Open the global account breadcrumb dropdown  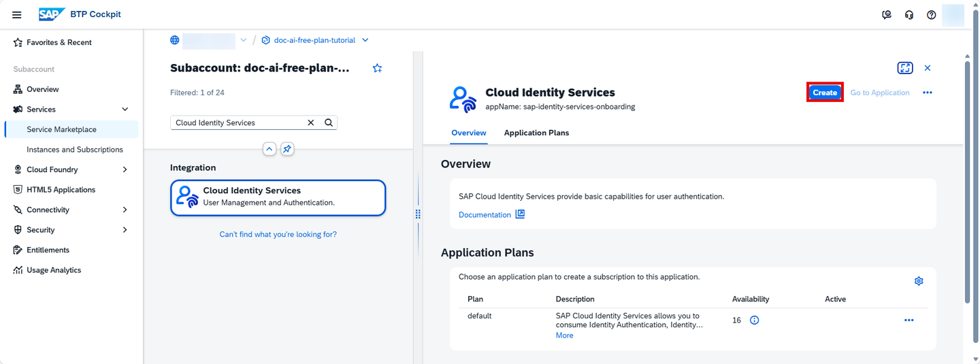coord(244,40)
